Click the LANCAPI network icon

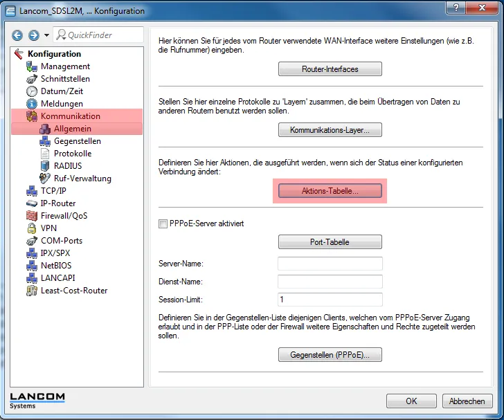pos(32,278)
